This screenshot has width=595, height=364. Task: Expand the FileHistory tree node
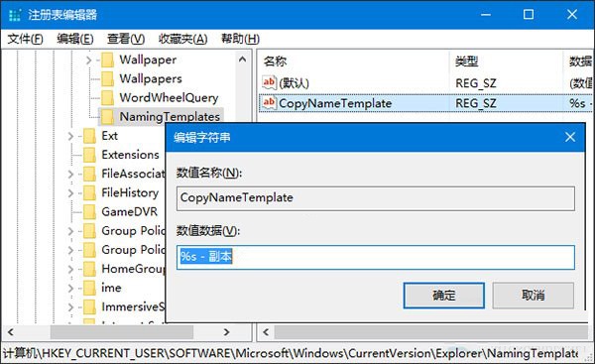[70, 192]
